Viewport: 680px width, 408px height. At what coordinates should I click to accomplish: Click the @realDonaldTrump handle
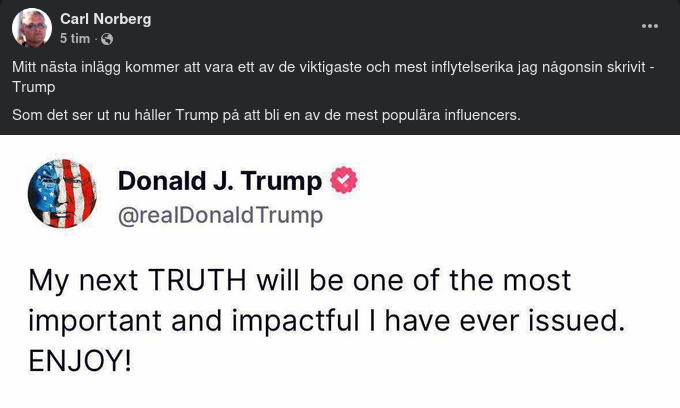point(220,215)
